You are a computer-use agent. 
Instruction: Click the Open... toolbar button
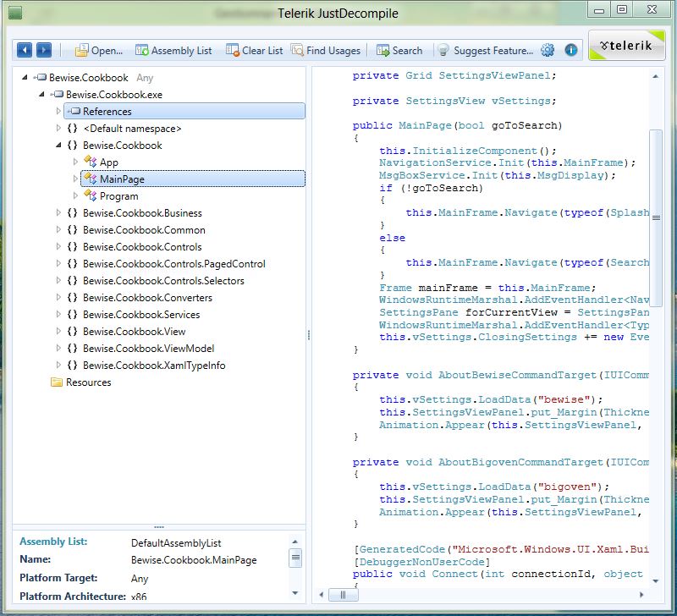click(x=99, y=51)
